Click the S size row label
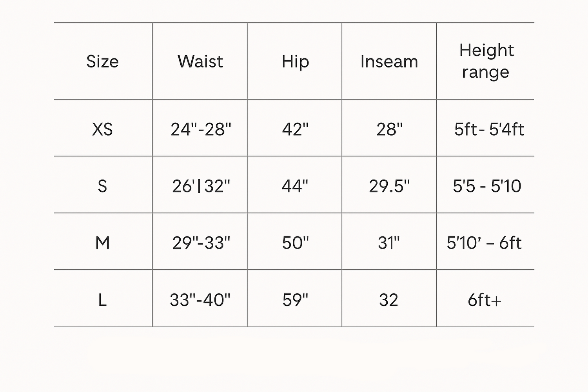588x392 pixels. tap(102, 186)
